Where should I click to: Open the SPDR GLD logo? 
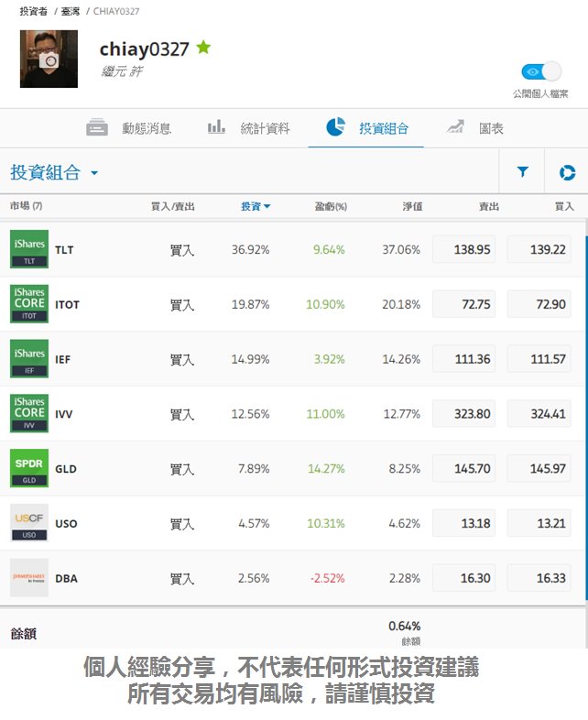click(29, 468)
